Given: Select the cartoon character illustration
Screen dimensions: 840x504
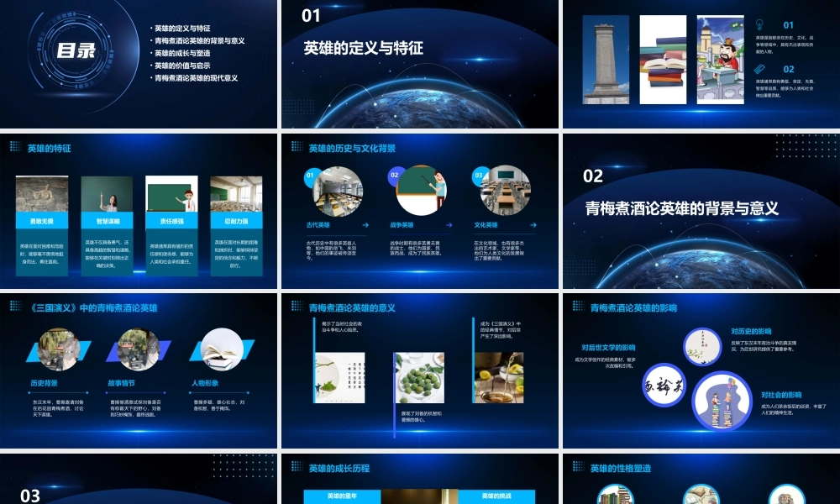Looking at the screenshot, I should pyautogui.click(x=720, y=60).
